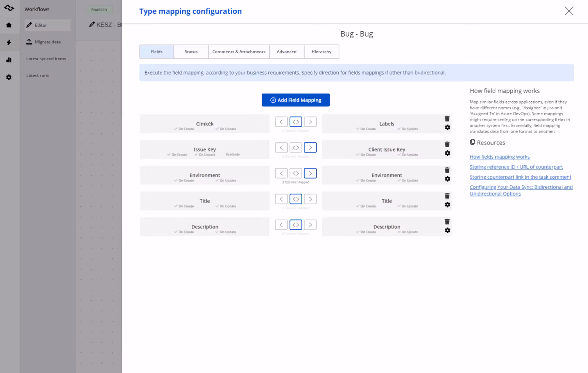Set Environment mapping direction to left arrow
588x373 pixels.
(x=281, y=174)
